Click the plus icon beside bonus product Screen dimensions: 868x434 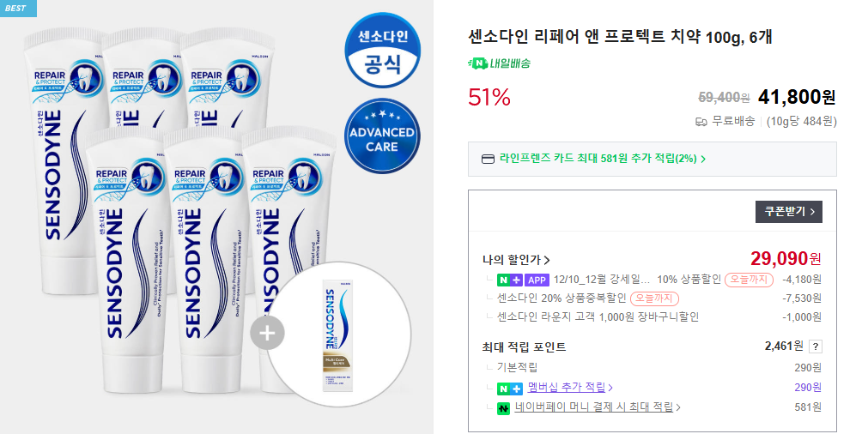(267, 334)
